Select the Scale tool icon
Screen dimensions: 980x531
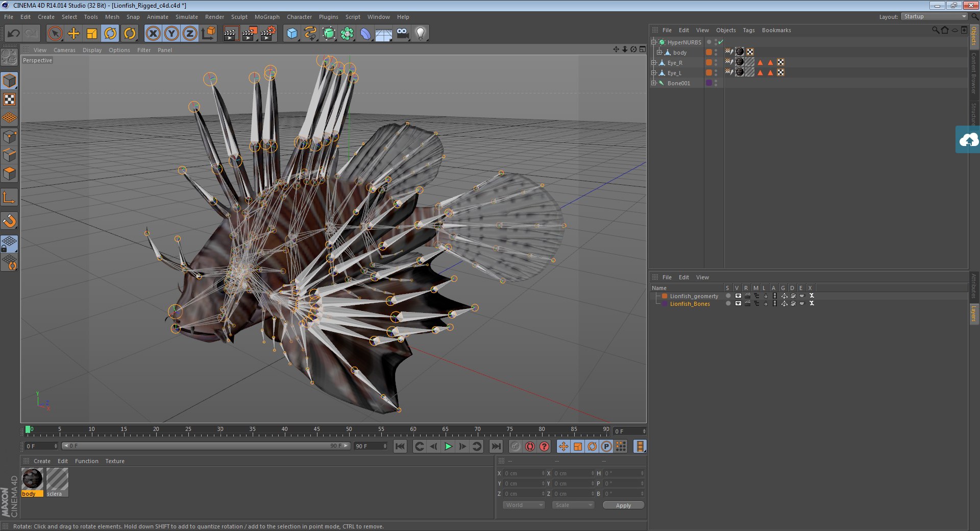92,34
